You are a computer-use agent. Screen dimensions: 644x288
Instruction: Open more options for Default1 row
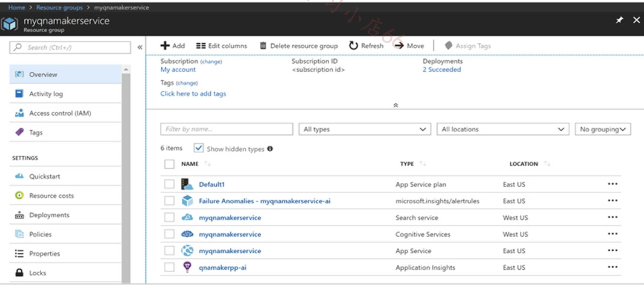point(612,184)
